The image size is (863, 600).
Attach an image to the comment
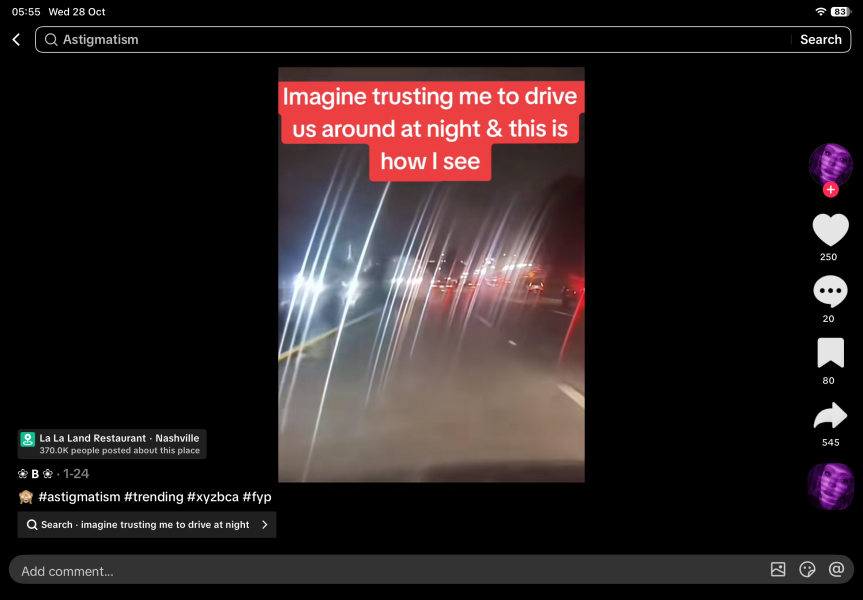click(x=778, y=569)
